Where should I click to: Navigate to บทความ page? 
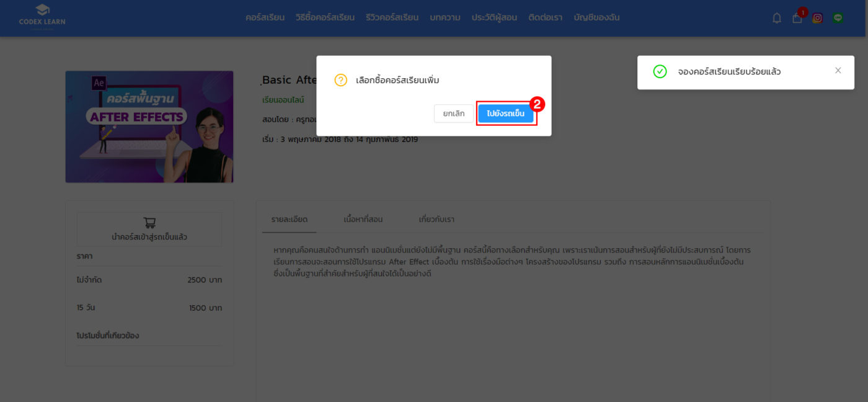[445, 17]
